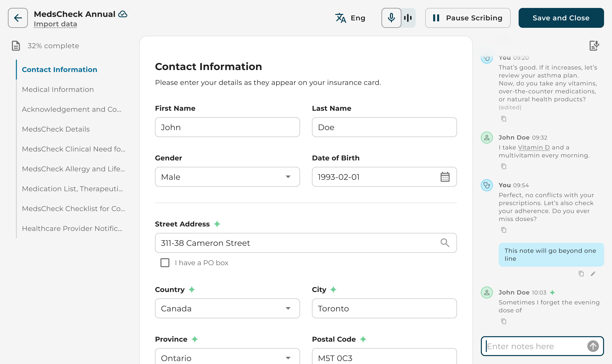
Task: Open the MedsCheck Checklist section
Action: tap(74, 209)
